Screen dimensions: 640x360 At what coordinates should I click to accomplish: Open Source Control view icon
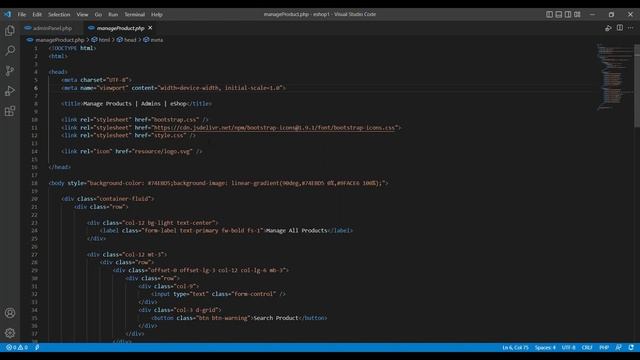10,71
